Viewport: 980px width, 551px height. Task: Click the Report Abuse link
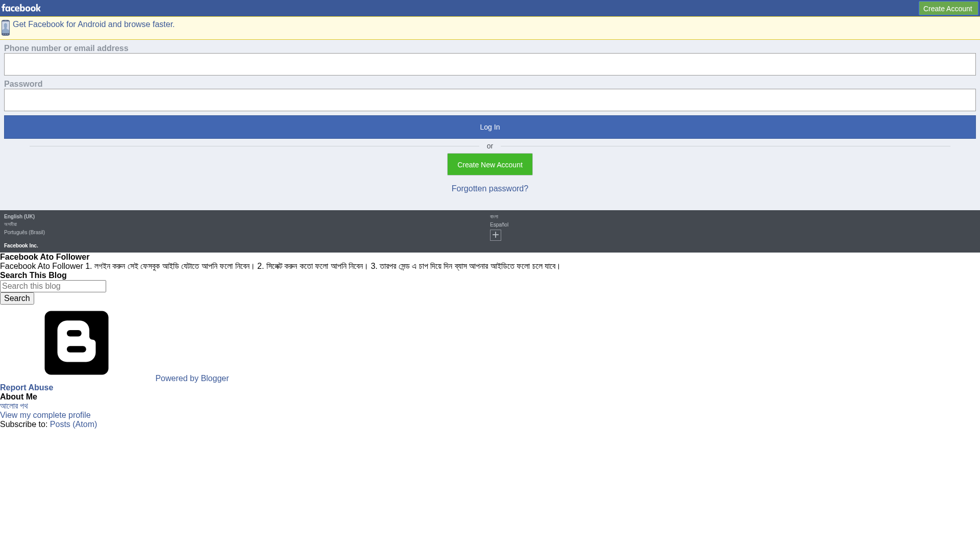27,388
